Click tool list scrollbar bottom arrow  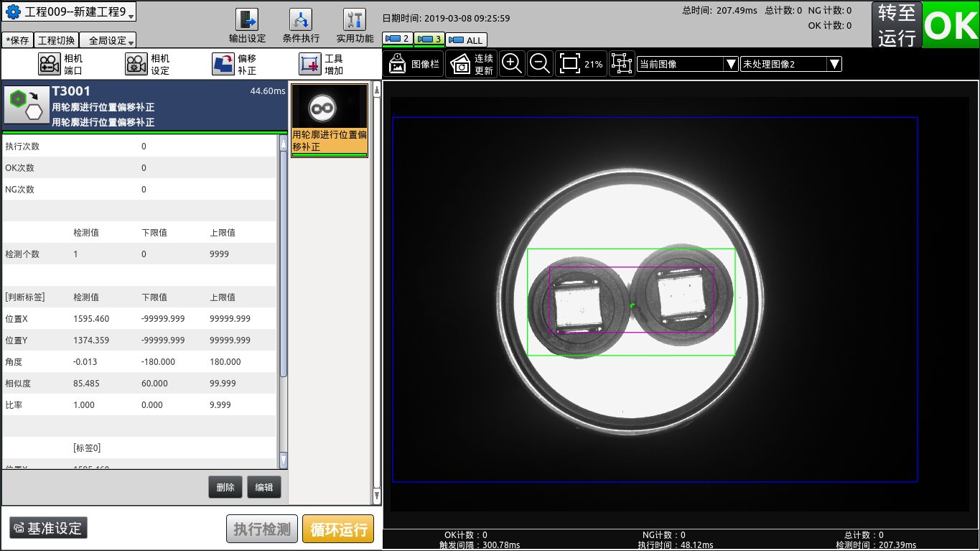point(377,495)
